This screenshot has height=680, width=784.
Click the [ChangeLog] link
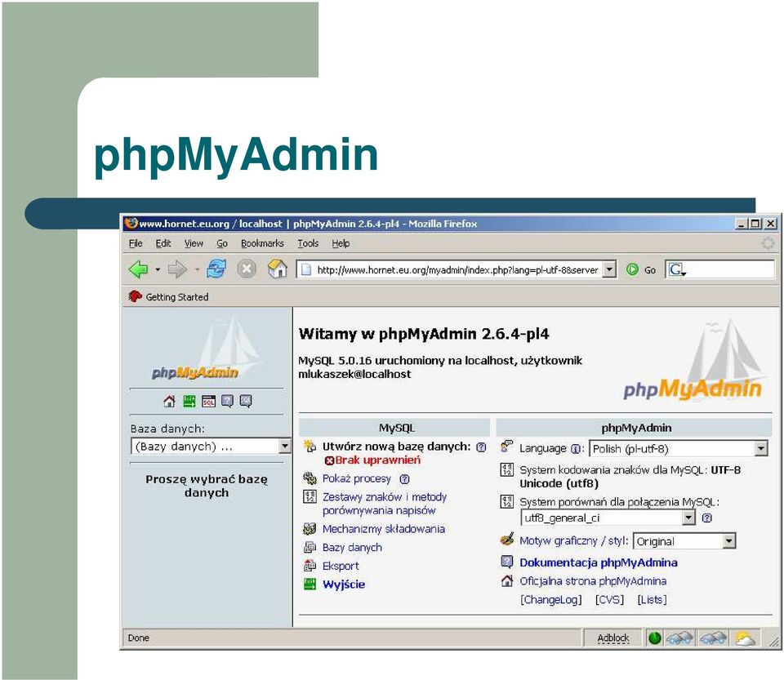[551, 599]
